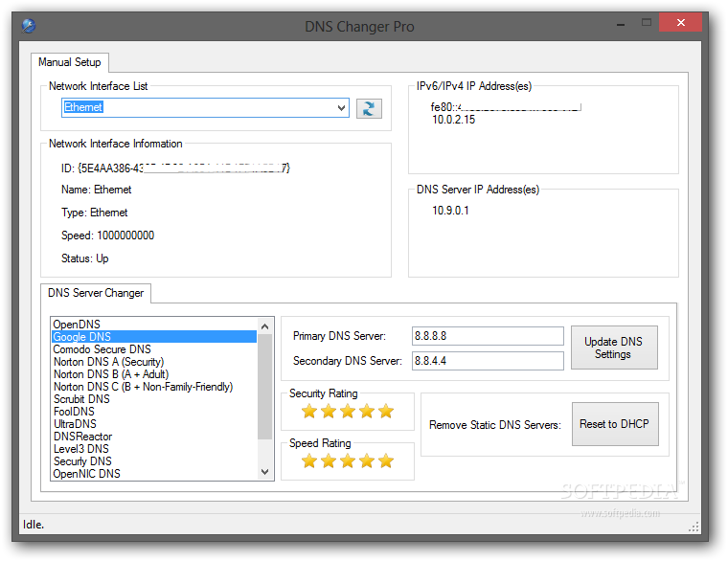The width and height of the screenshot is (728, 561).
Task: Click the DNS list scroll down arrow
Action: tap(265, 471)
